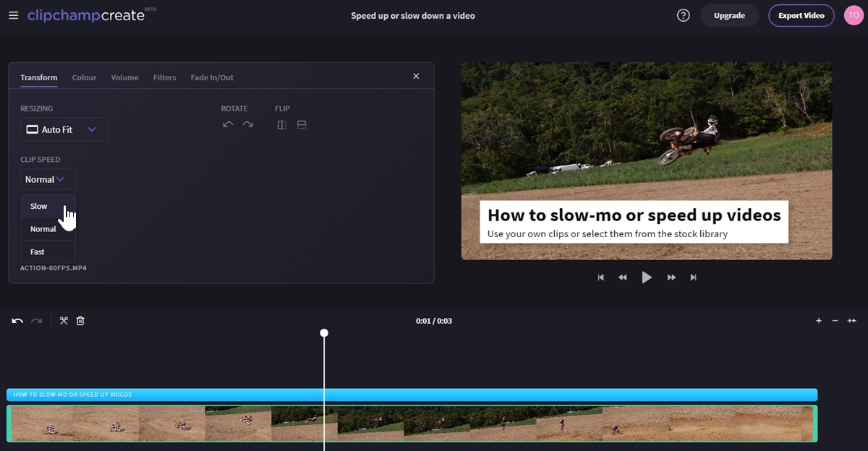This screenshot has width=868, height=451.
Task: Switch to the Colour tab
Action: (84, 77)
